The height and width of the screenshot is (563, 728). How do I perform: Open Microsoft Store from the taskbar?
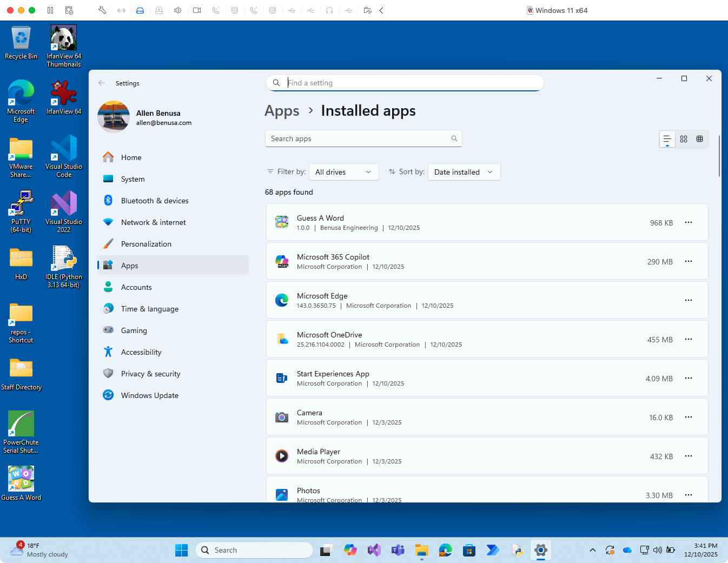[x=469, y=550]
